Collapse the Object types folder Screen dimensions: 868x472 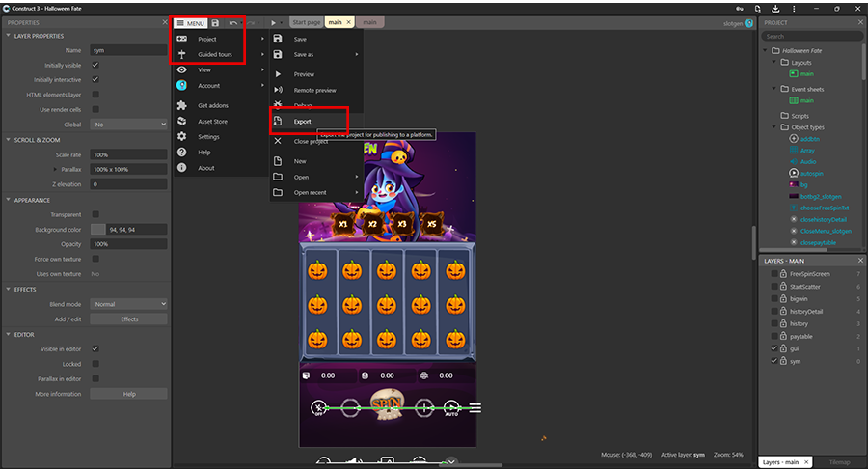tap(773, 127)
